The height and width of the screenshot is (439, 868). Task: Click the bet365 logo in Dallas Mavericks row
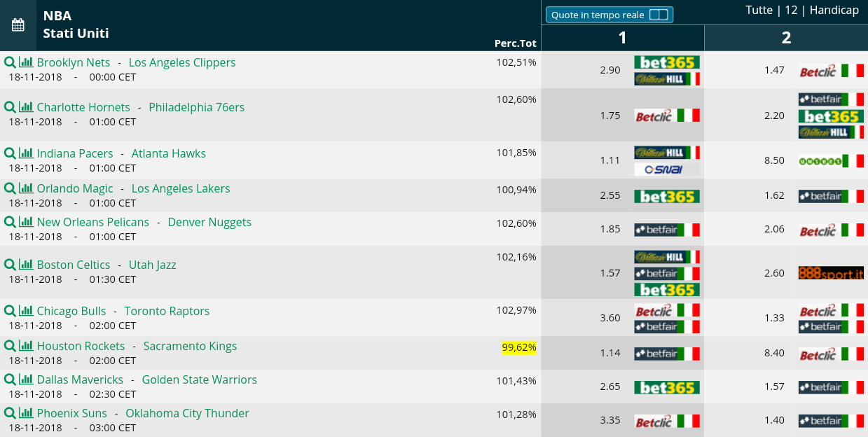tap(667, 388)
